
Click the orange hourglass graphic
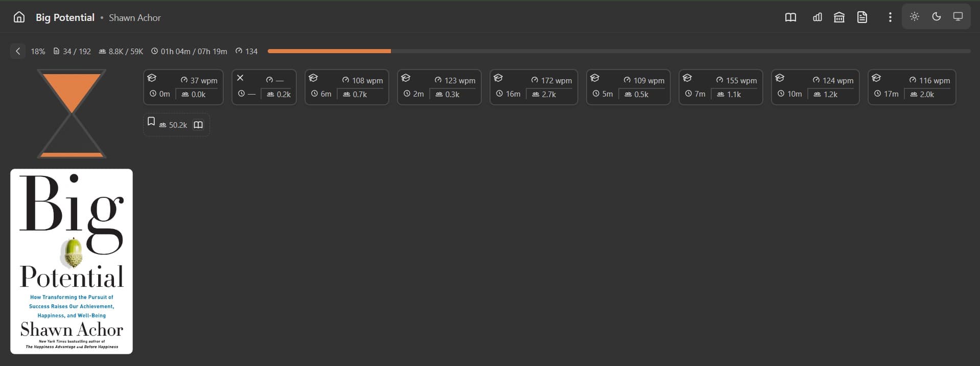[72, 113]
